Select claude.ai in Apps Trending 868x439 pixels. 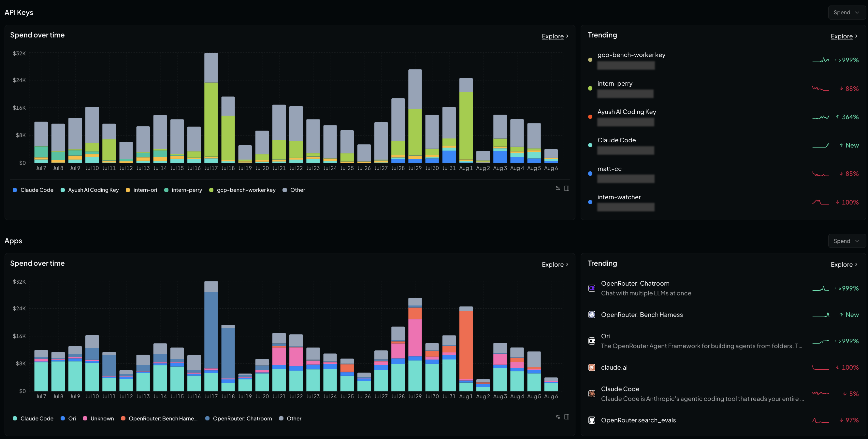pos(723,367)
